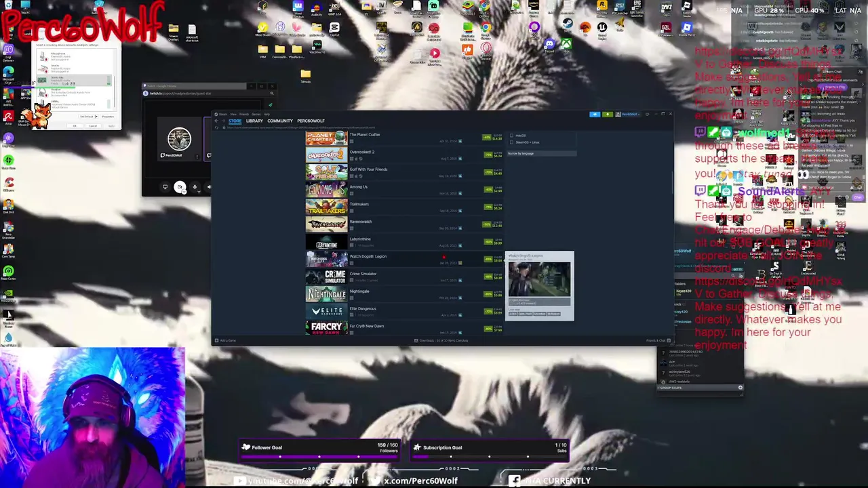The image size is (868, 488).
Task: Open the View menu in Steam
Action: pyautogui.click(x=233, y=114)
